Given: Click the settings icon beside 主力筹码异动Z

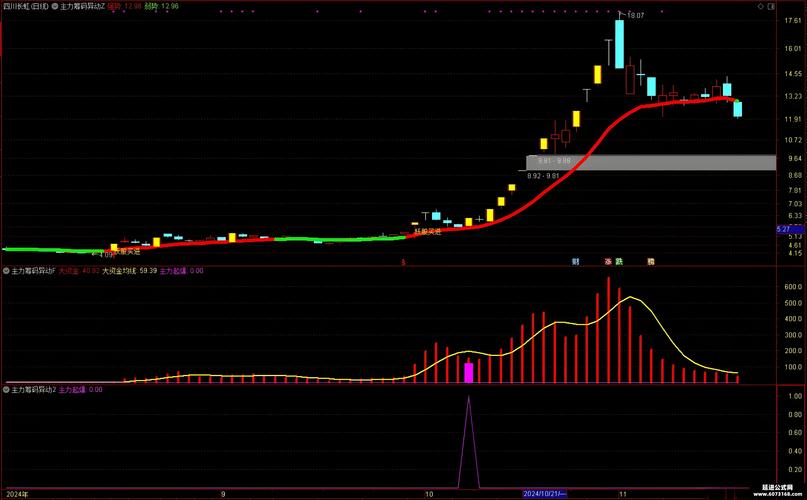Looking at the screenshot, I should click(x=55, y=6).
